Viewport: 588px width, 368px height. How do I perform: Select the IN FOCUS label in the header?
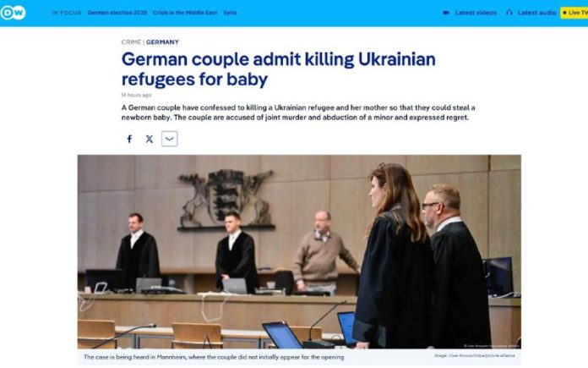67,13
